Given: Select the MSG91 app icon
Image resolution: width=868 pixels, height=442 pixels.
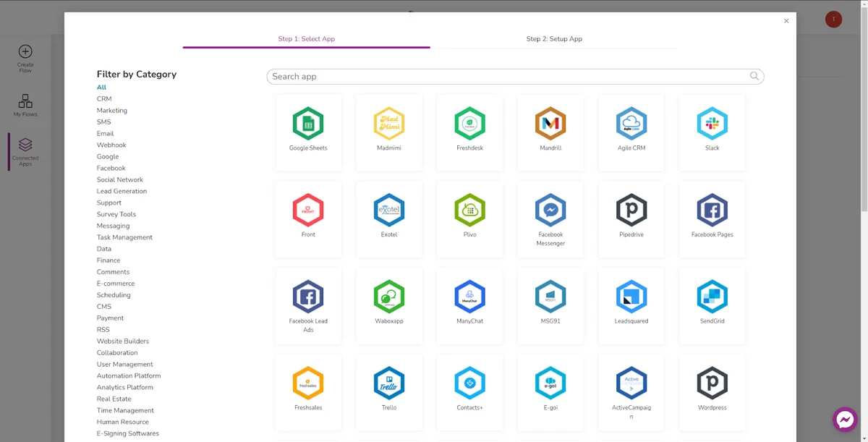Looking at the screenshot, I should coord(550,297).
